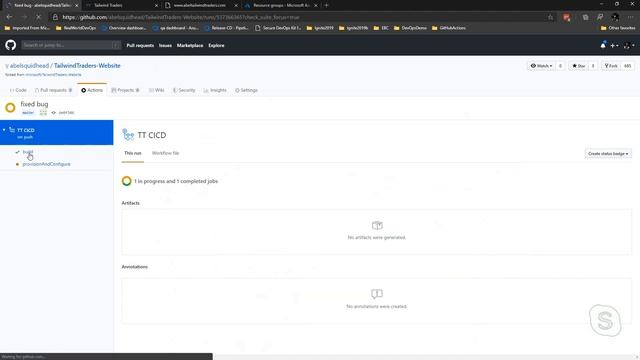Switch to the Projects tab
Image resolution: width=640 pixels, height=360 pixels.
(125, 90)
